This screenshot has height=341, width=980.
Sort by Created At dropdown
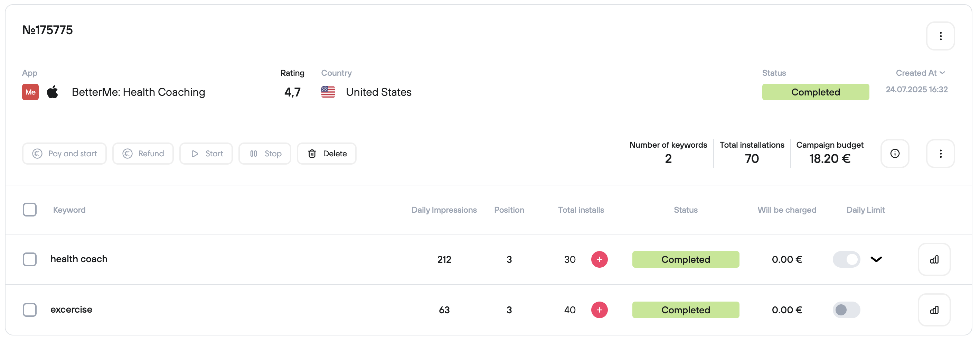(920, 73)
